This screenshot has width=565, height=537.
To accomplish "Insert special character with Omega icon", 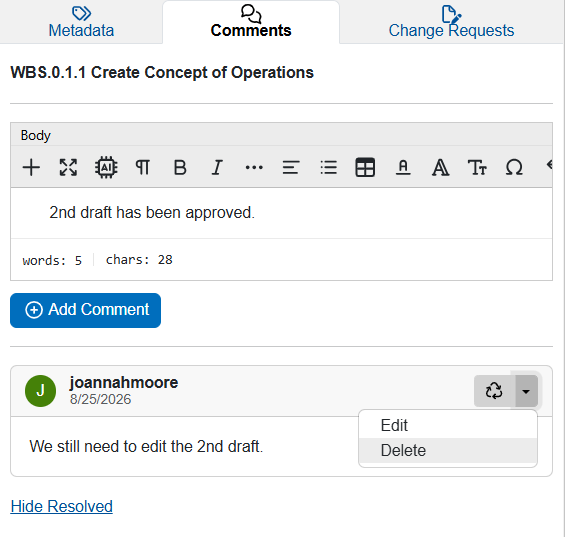I will pyautogui.click(x=514, y=168).
